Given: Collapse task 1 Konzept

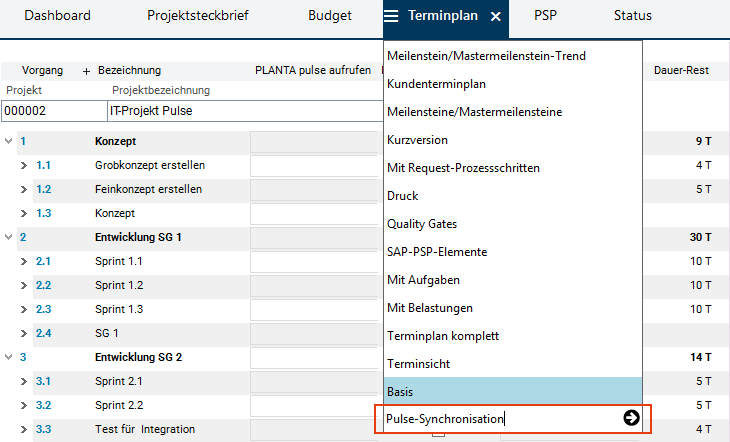Looking at the screenshot, I should pyautogui.click(x=9, y=141).
